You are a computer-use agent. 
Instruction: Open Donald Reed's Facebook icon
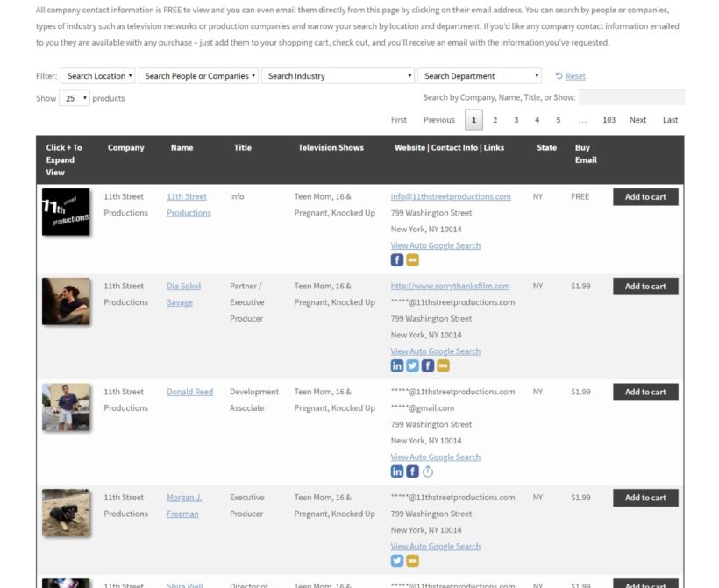(x=412, y=471)
